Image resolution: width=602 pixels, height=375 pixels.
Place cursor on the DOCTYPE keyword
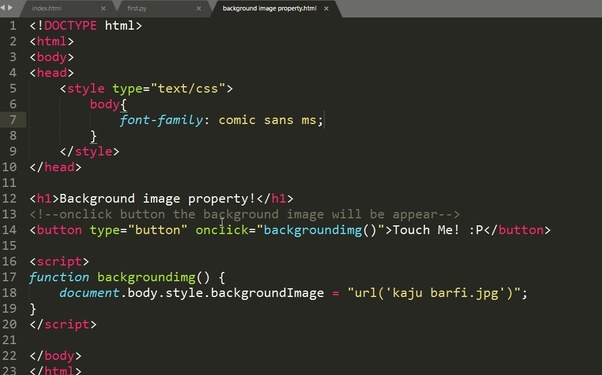coord(70,26)
